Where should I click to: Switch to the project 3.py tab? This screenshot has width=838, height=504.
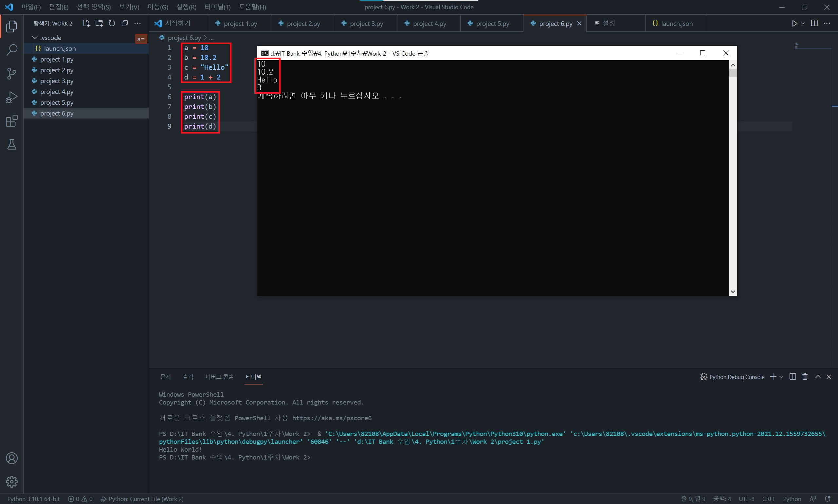click(366, 24)
